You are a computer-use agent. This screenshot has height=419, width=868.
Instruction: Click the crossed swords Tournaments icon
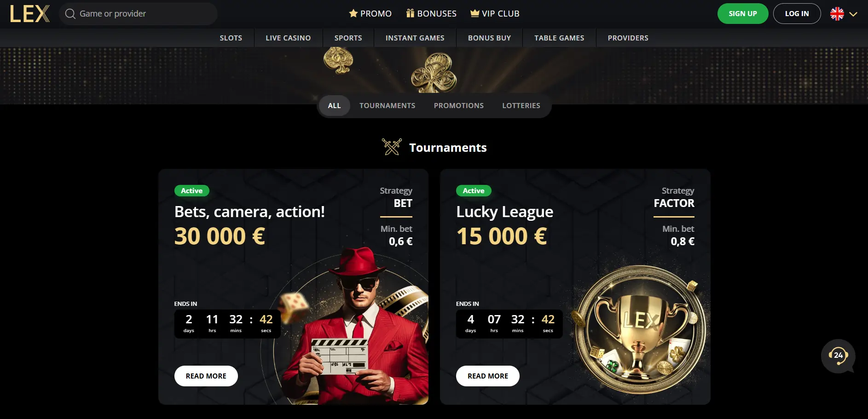[x=392, y=147]
